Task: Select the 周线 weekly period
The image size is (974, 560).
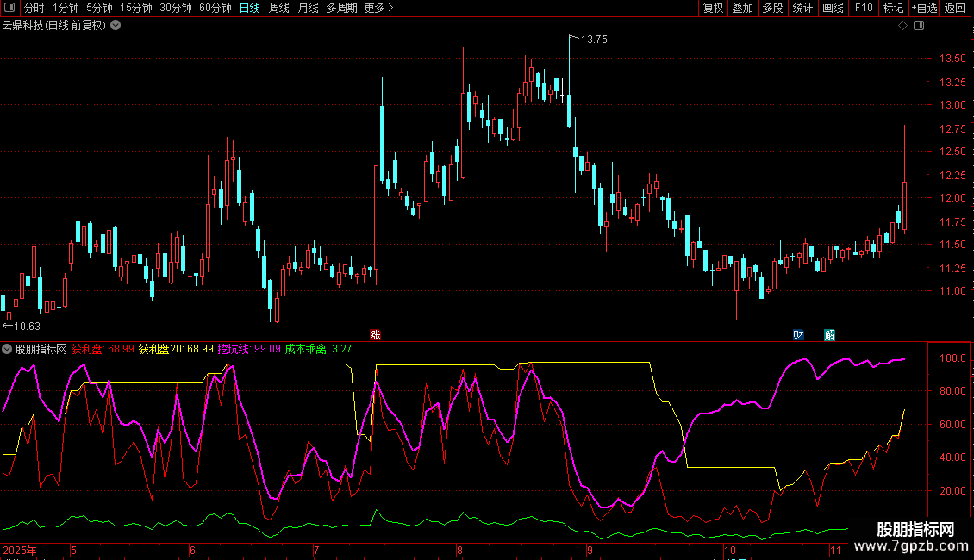Action: 278,8
